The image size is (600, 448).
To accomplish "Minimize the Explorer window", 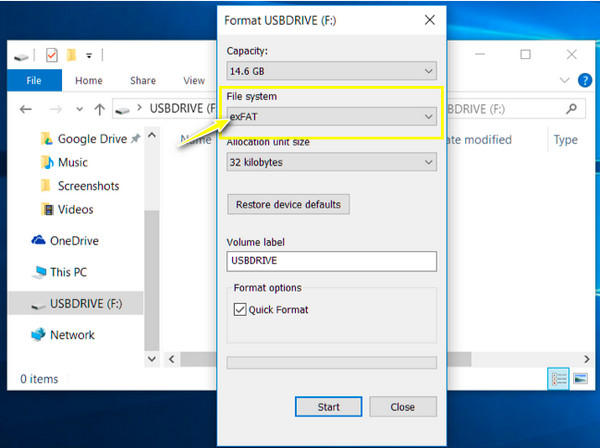I will pos(480,54).
